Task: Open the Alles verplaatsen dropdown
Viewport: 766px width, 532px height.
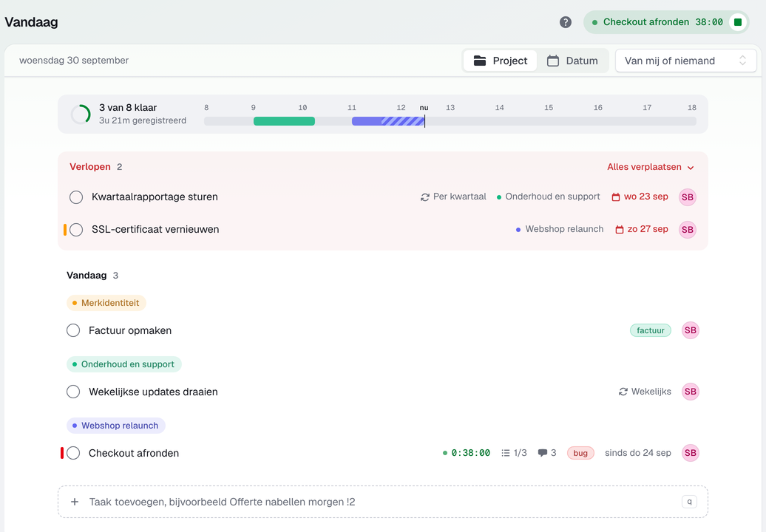Action: click(650, 167)
